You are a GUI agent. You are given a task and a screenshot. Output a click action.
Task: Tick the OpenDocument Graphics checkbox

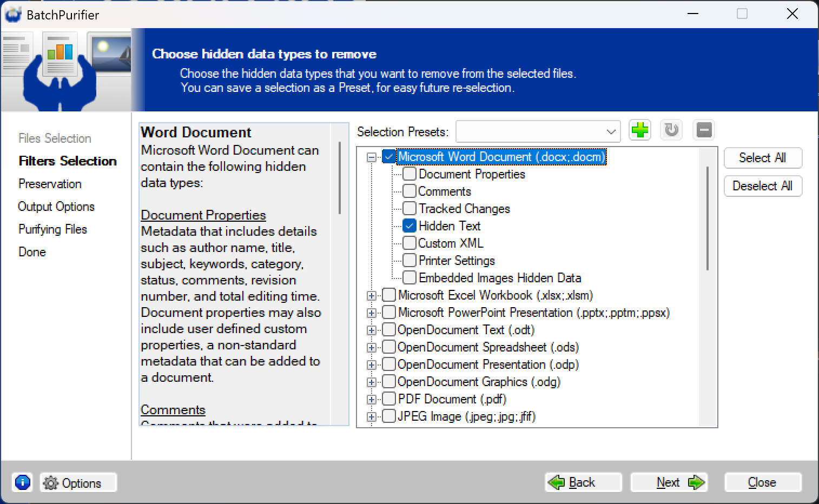[x=389, y=382]
